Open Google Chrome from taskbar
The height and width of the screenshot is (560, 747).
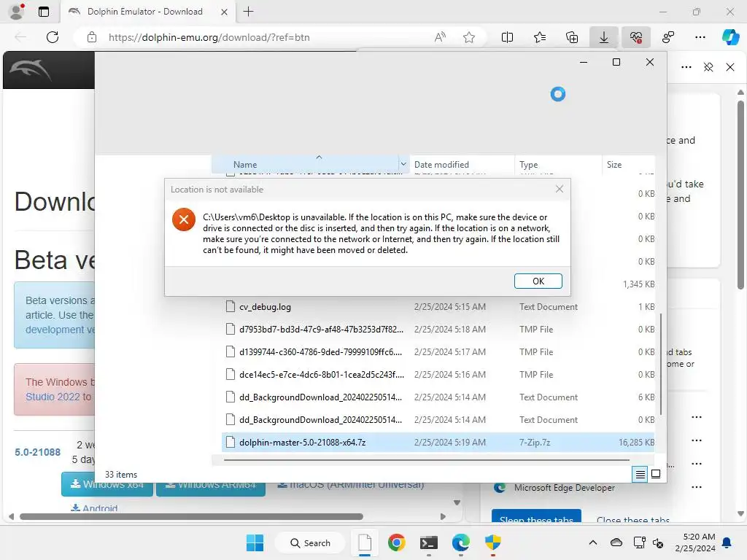396,542
